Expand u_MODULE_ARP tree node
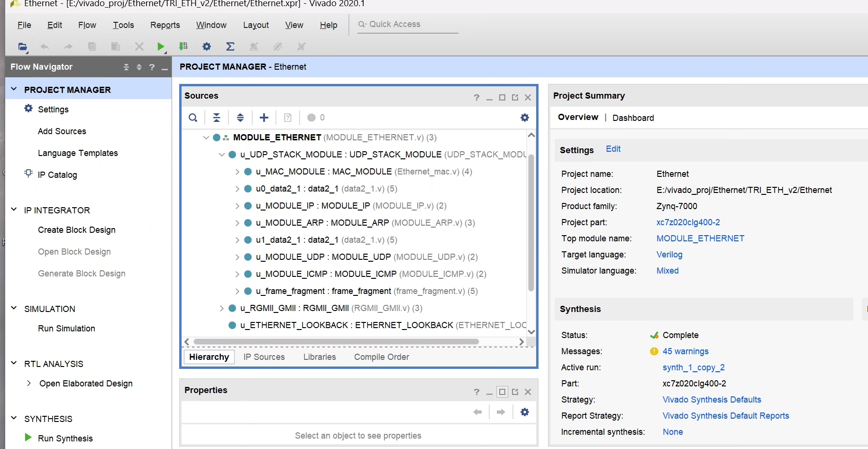The width and height of the screenshot is (868, 449). click(237, 223)
